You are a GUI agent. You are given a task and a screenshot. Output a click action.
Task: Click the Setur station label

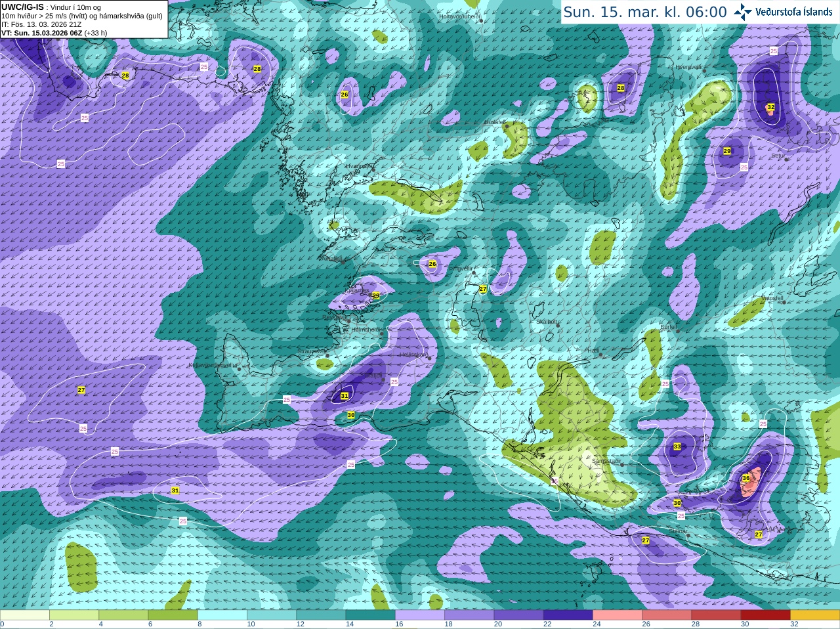coord(778,156)
